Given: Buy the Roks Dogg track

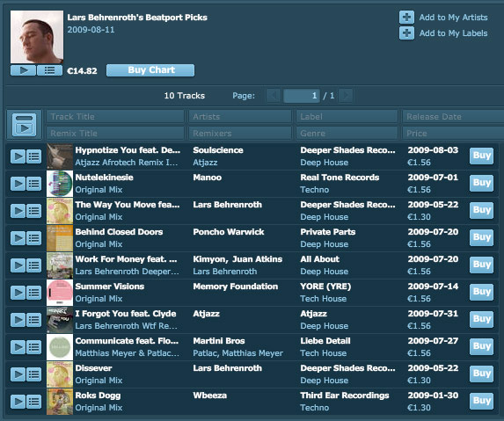Looking at the screenshot, I should 481,402.
